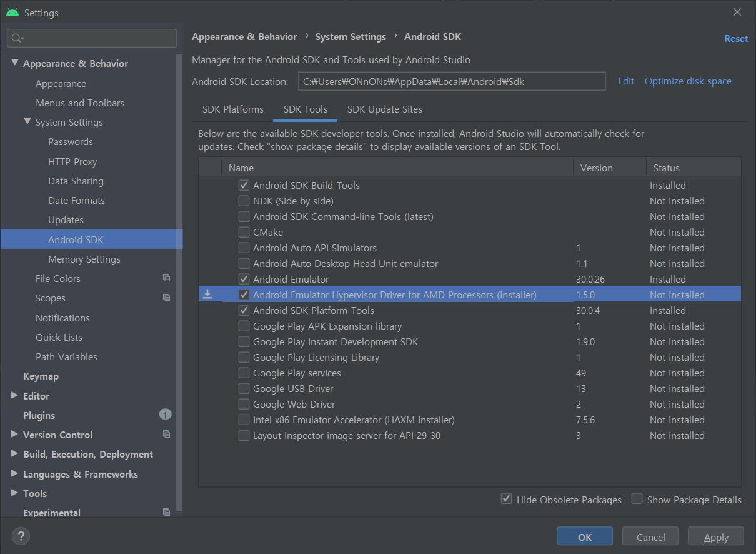The image size is (756, 554).
Task: Select Google Play Licensing Library row text
Action: tap(316, 357)
